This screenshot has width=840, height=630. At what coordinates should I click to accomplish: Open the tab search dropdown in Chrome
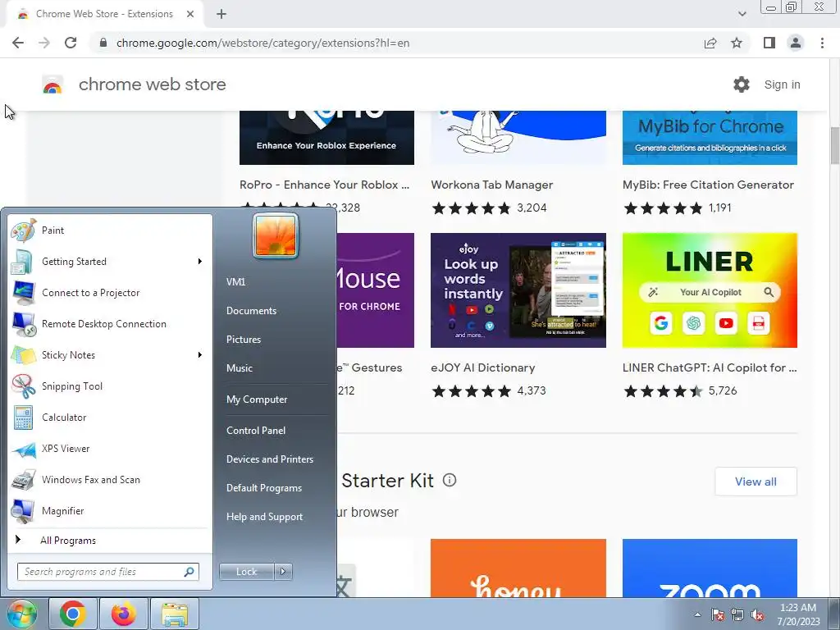pyautogui.click(x=742, y=14)
